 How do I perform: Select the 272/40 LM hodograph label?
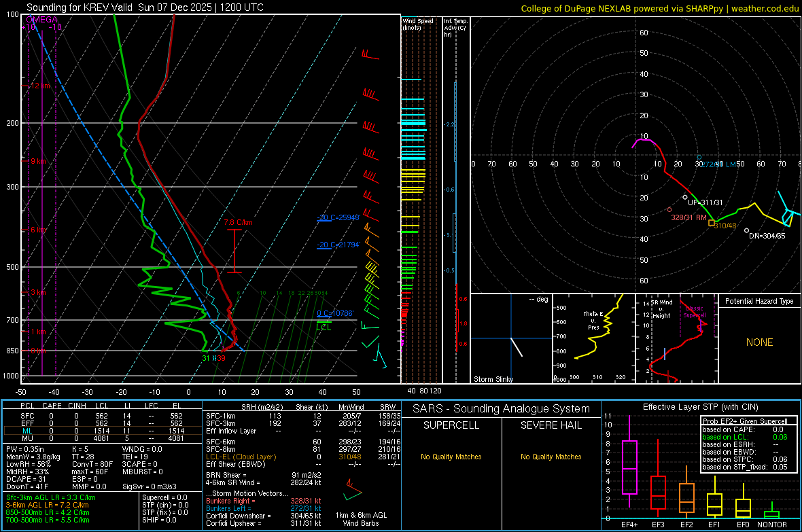[718, 164]
